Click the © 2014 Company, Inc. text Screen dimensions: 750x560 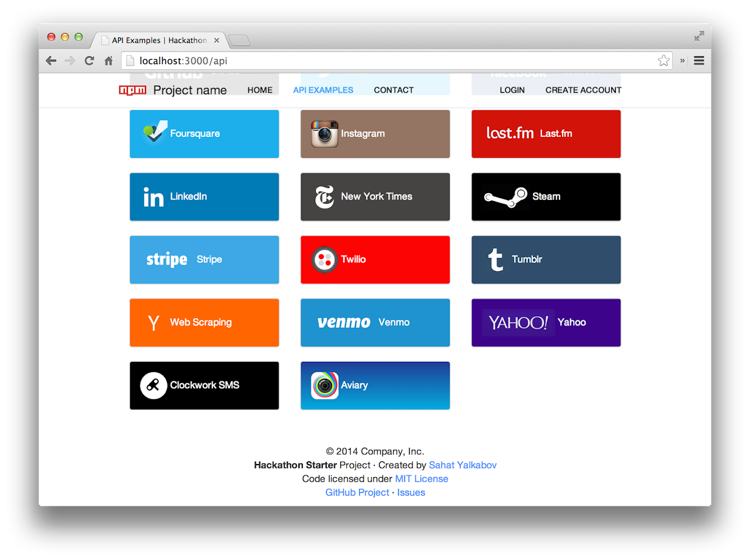coord(375,452)
